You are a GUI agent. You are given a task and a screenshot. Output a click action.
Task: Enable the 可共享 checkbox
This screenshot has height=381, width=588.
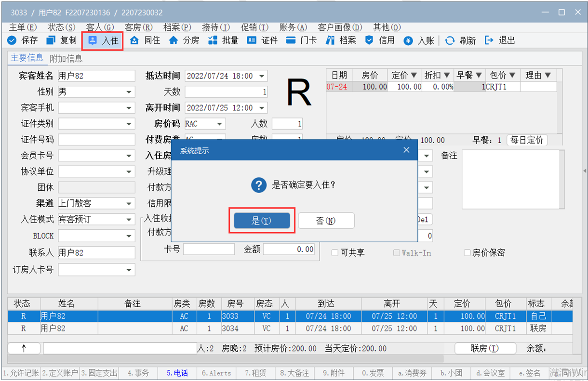tap(335, 253)
